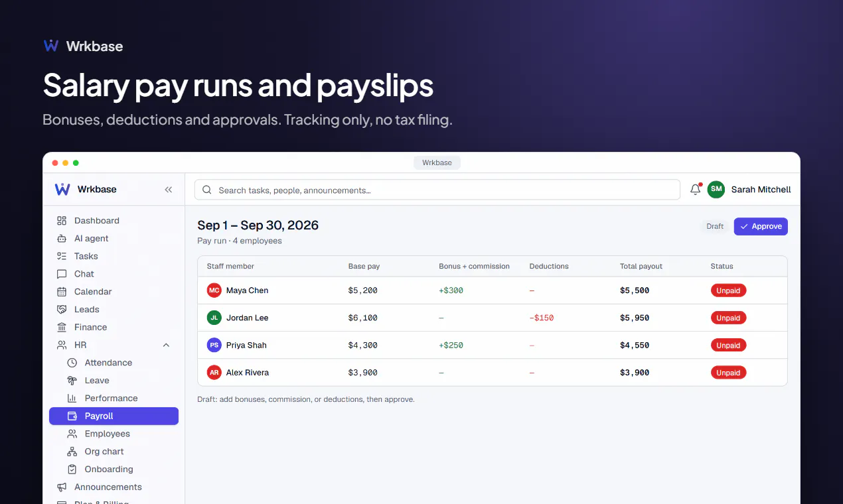
Task: Click the Bonus + commission column header
Action: tap(475, 267)
